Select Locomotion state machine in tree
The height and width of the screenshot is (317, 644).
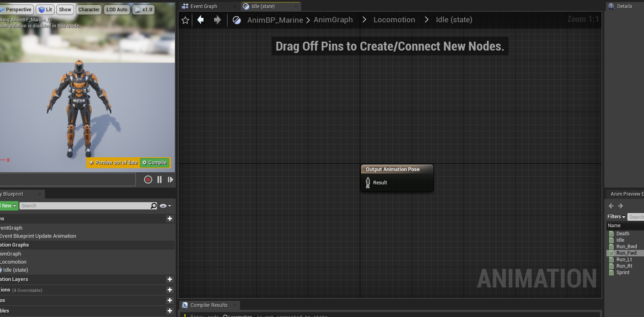13,262
